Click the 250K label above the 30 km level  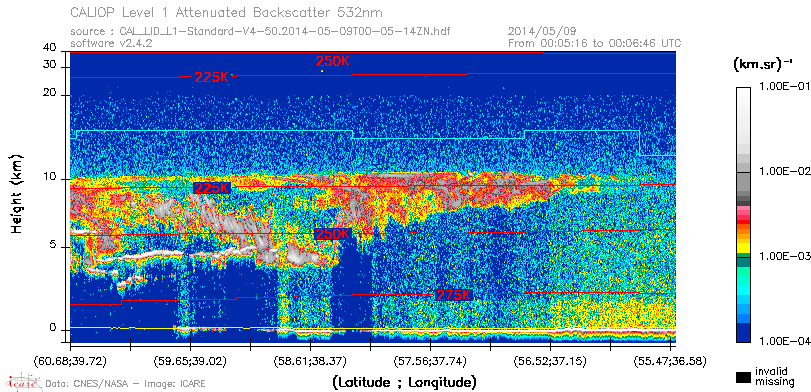pyautogui.click(x=333, y=61)
